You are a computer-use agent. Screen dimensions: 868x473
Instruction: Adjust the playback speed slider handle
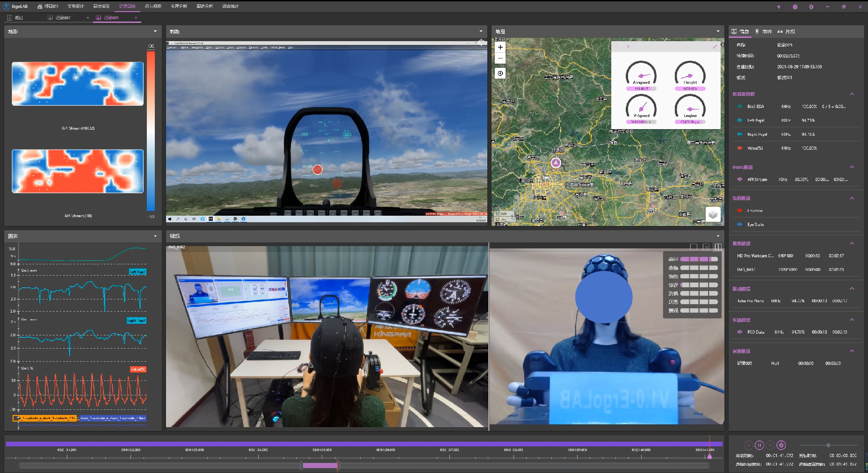click(x=828, y=445)
